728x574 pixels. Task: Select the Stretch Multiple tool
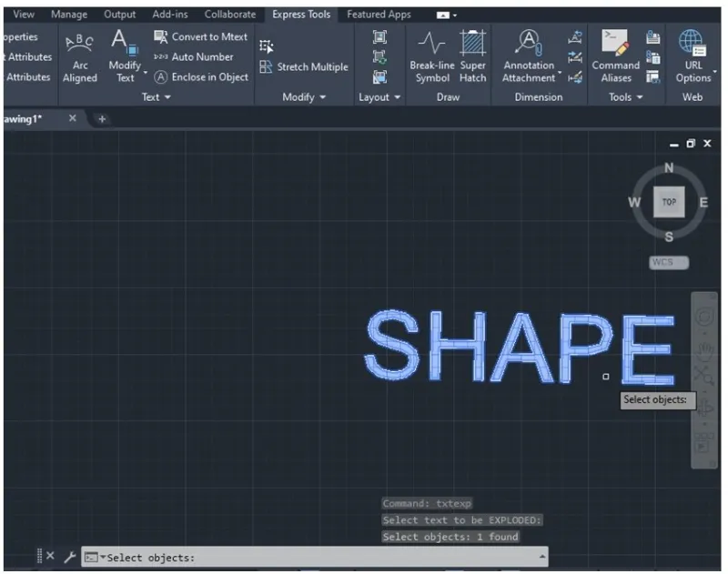[304, 67]
